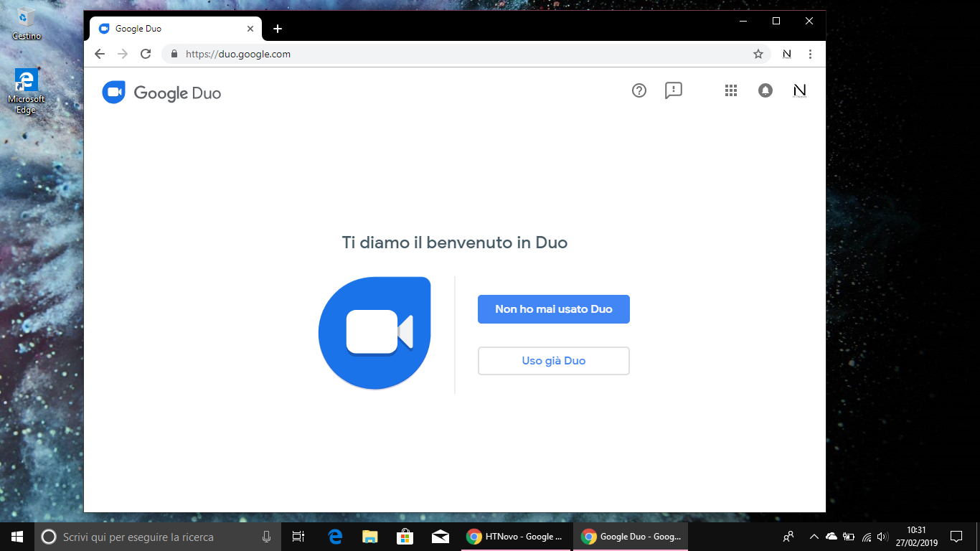Open Cestino recycle bin on desktop

pyautogui.click(x=27, y=24)
